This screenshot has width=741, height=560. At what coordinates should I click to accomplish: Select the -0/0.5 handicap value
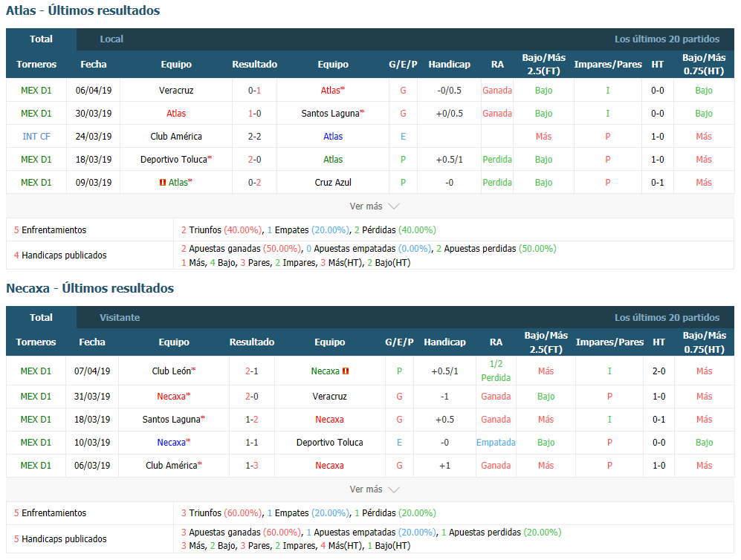tap(450, 90)
